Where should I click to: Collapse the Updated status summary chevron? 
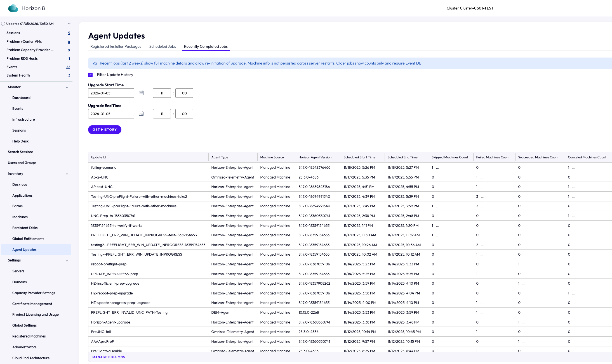pos(69,24)
